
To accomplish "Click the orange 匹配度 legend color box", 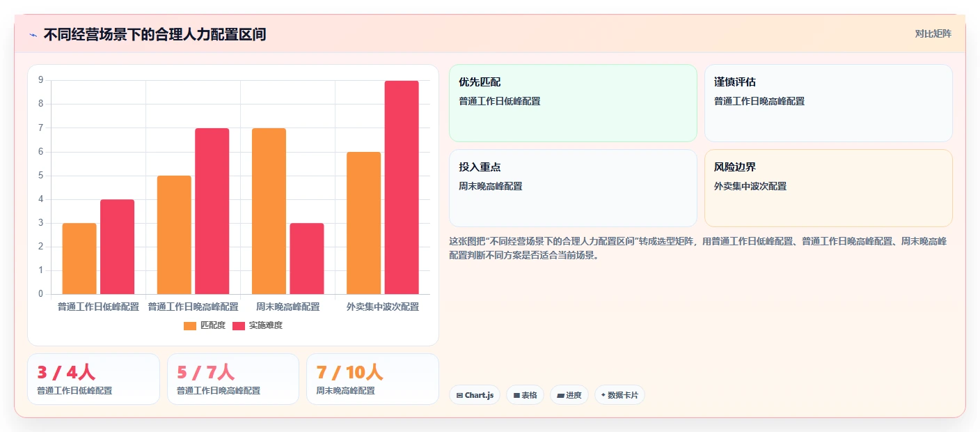I will [x=190, y=326].
